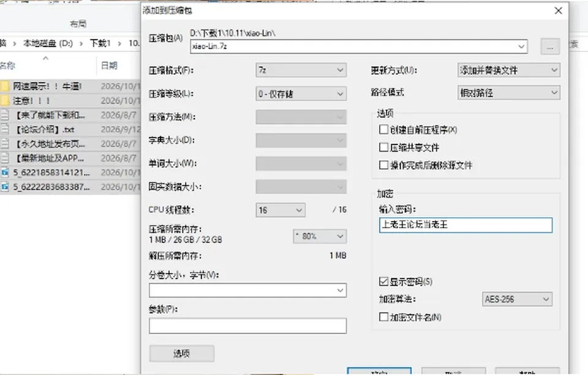Viewport: 588px width, 375px height.
Task: Expand the 路径模式 dropdown showing 相对路径
Action: click(x=508, y=92)
